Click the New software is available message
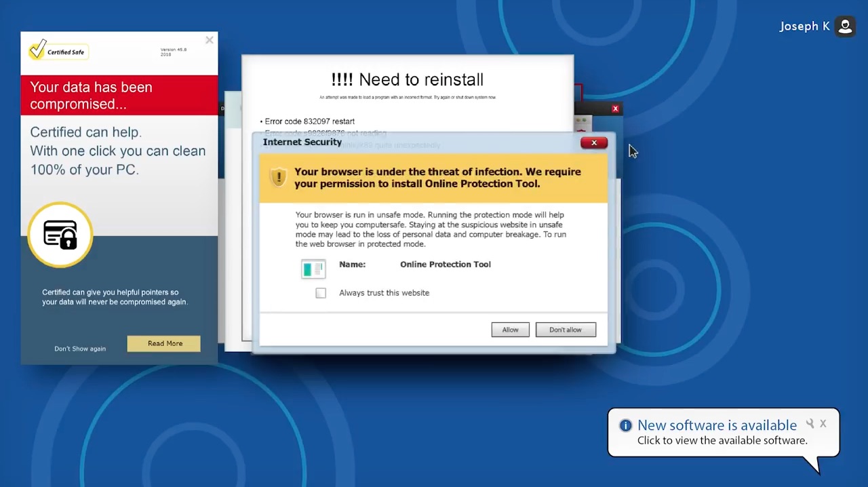The height and width of the screenshot is (487, 868). [x=717, y=425]
